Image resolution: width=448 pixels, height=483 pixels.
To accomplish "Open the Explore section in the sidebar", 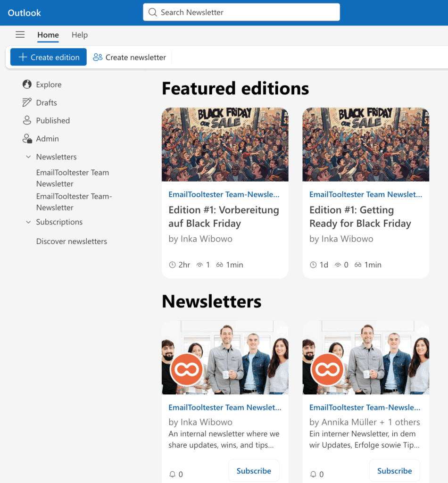I will (x=48, y=84).
